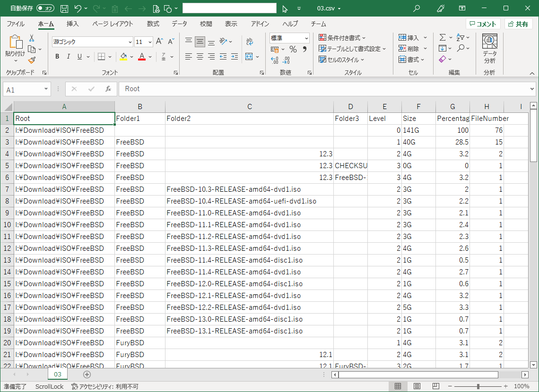Switch to the 挿入 ribbon tab
The height and width of the screenshot is (392, 539).
coord(72,24)
